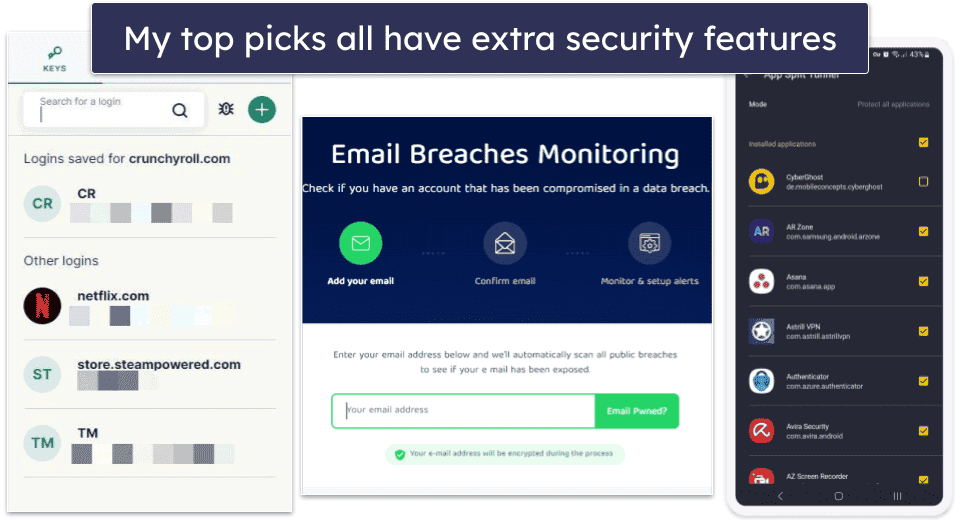Click the Your email address field
This screenshot has width=960, height=520.
pos(463,411)
